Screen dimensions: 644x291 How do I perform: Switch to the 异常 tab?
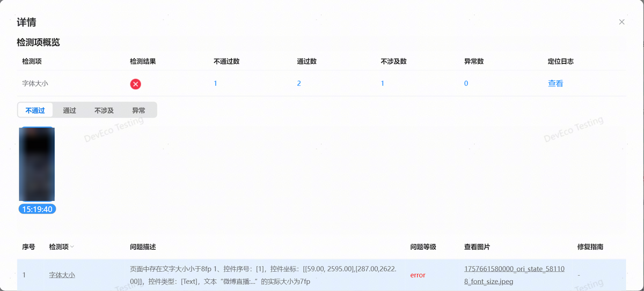(138, 110)
